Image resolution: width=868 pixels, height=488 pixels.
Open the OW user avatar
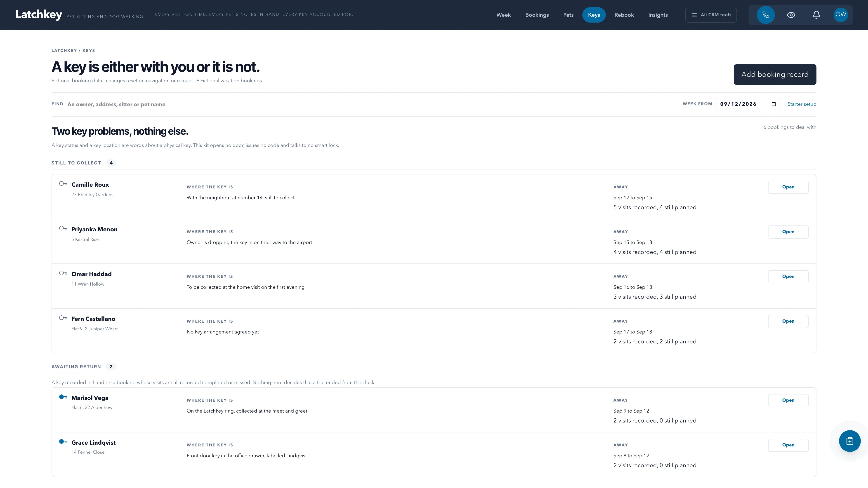click(841, 14)
